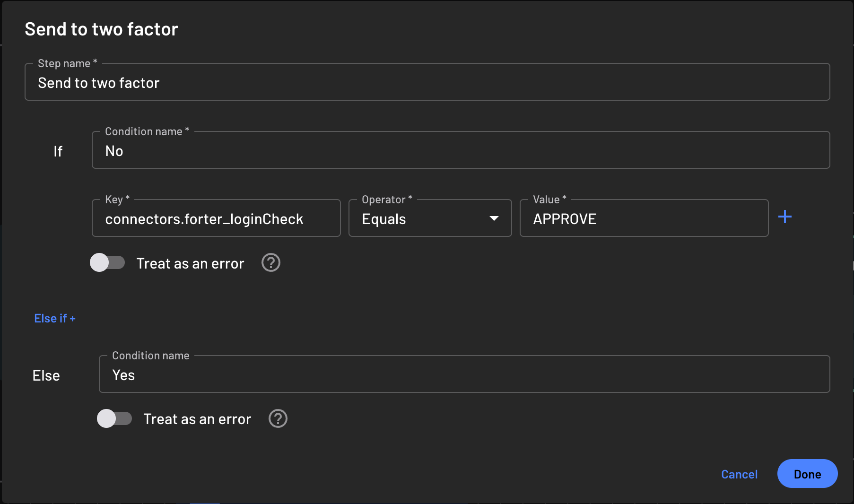Enable Treat as an error for Else condition
Viewport: 854px width, 504px height.
tap(114, 418)
